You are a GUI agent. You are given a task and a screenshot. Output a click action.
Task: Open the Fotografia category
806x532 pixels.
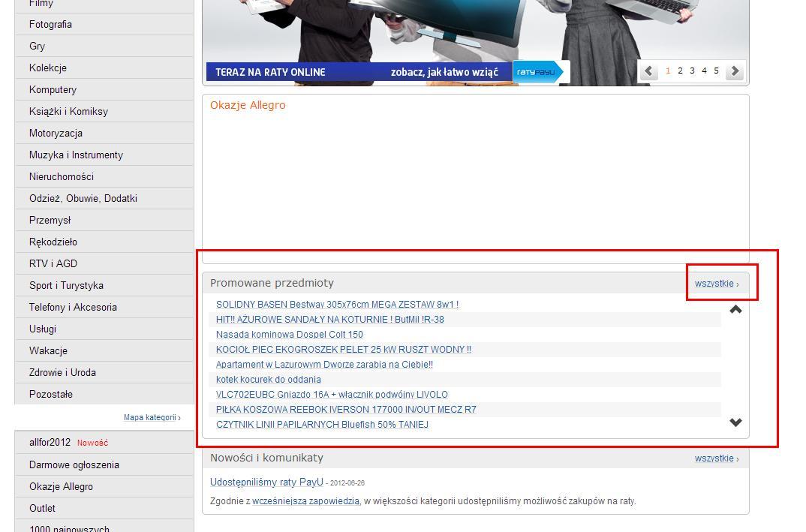tap(104, 25)
